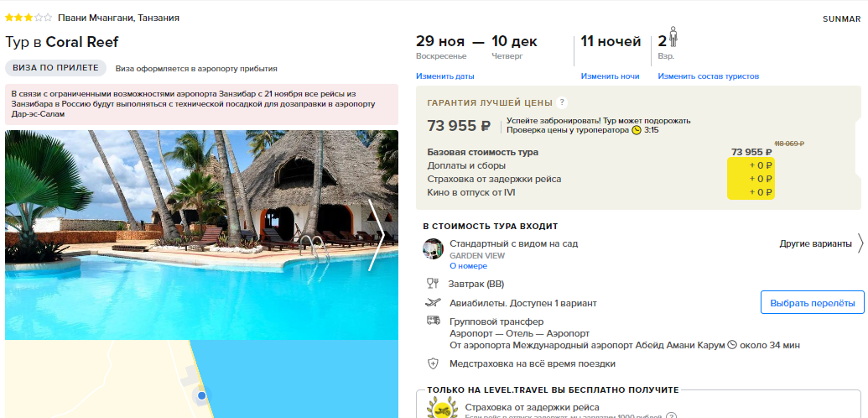The width and height of the screenshot is (868, 418).
Task: Click the meal fork and glass icon
Action: pyautogui.click(x=433, y=284)
